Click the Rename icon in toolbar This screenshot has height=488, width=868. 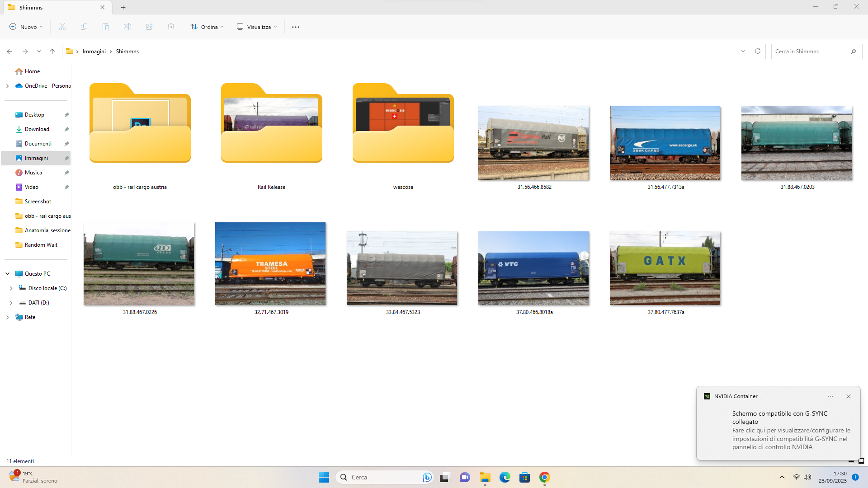[127, 27]
